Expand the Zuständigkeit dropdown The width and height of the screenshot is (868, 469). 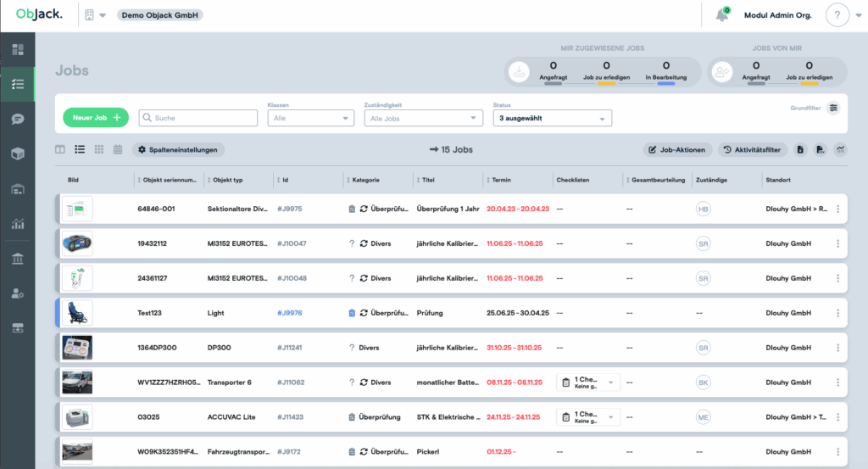424,119
